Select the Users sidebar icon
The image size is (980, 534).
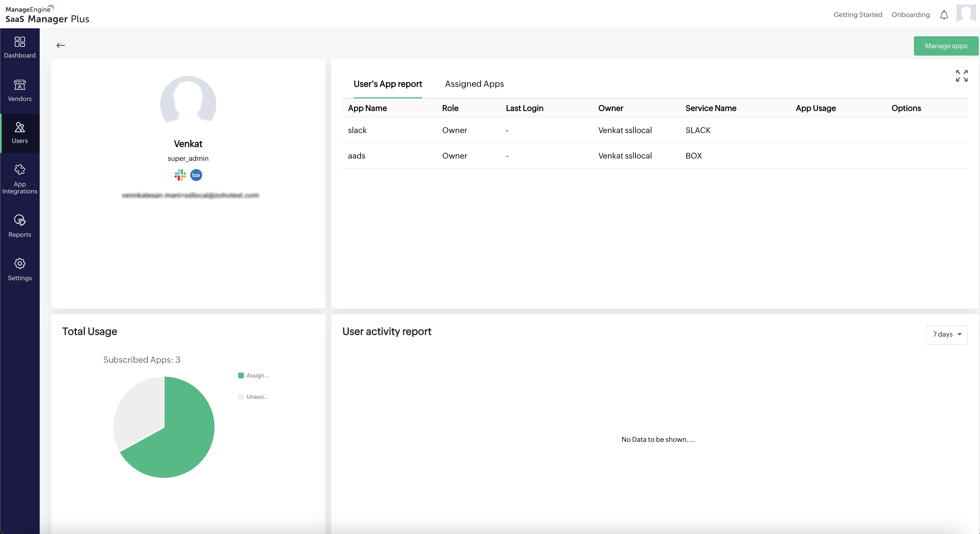19,127
